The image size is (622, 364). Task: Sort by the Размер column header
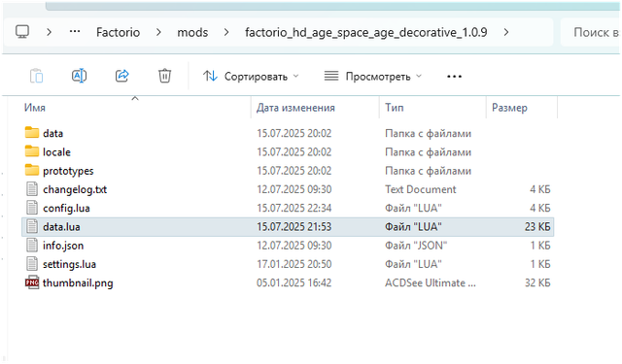pos(509,108)
